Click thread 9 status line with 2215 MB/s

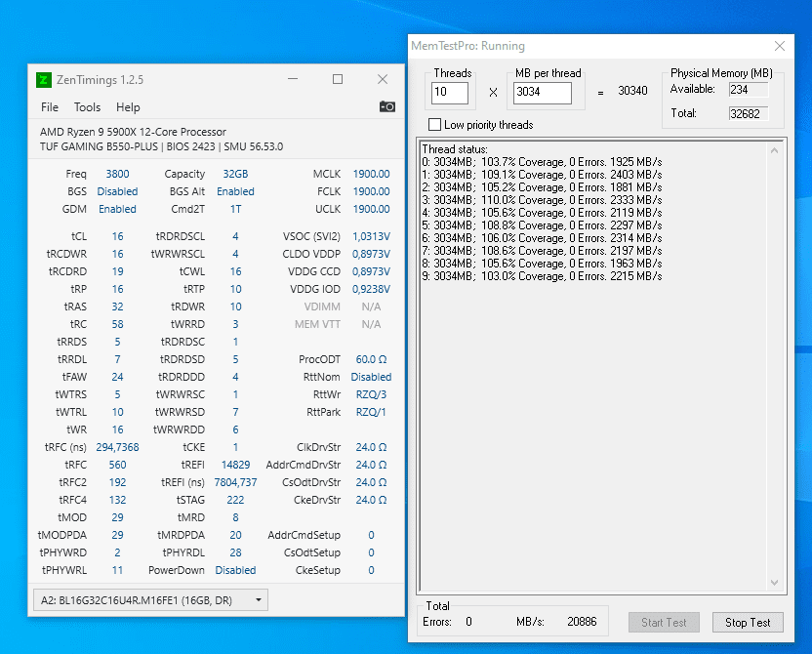tap(542, 276)
